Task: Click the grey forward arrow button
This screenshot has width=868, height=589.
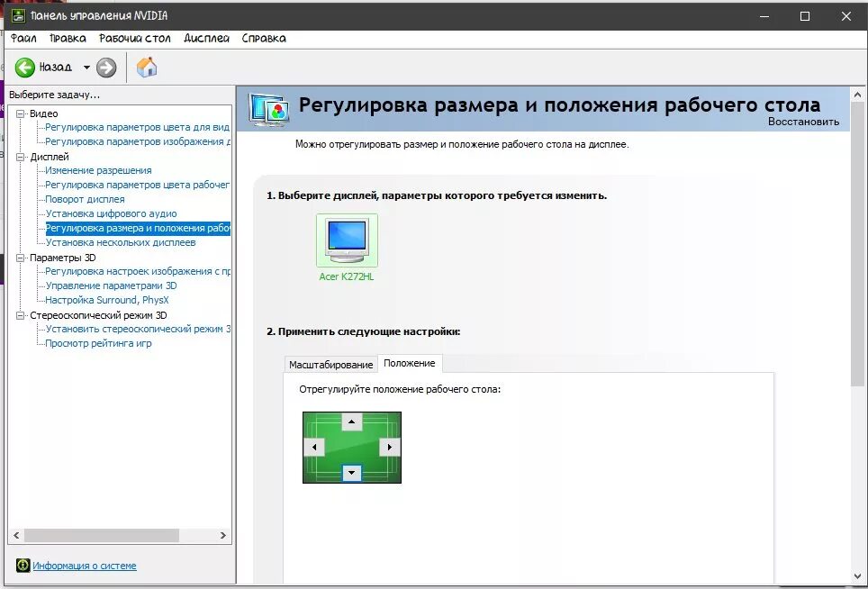Action: pyautogui.click(x=106, y=68)
